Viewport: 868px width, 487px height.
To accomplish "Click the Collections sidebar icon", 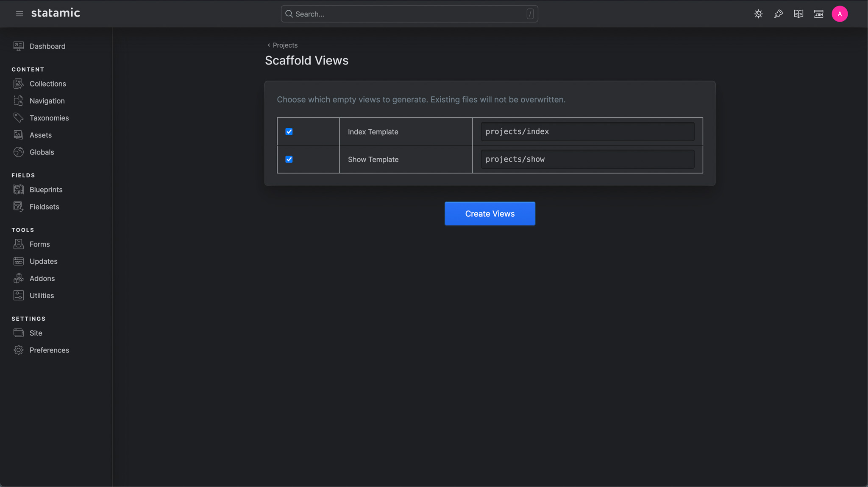I will tap(19, 84).
